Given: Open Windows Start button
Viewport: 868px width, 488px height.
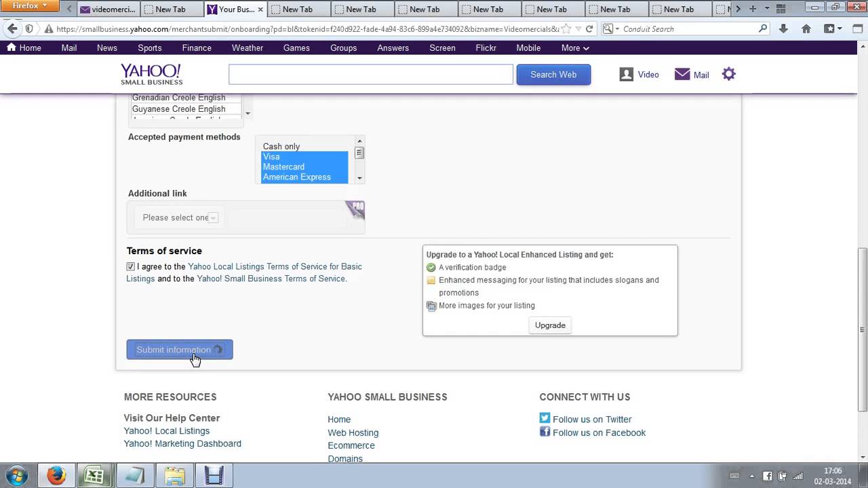Looking at the screenshot, I should [16, 476].
